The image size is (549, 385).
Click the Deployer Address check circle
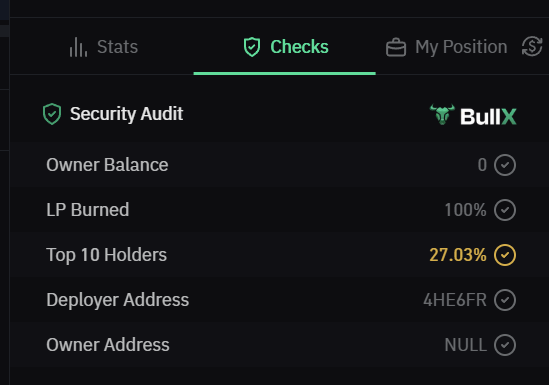(505, 300)
